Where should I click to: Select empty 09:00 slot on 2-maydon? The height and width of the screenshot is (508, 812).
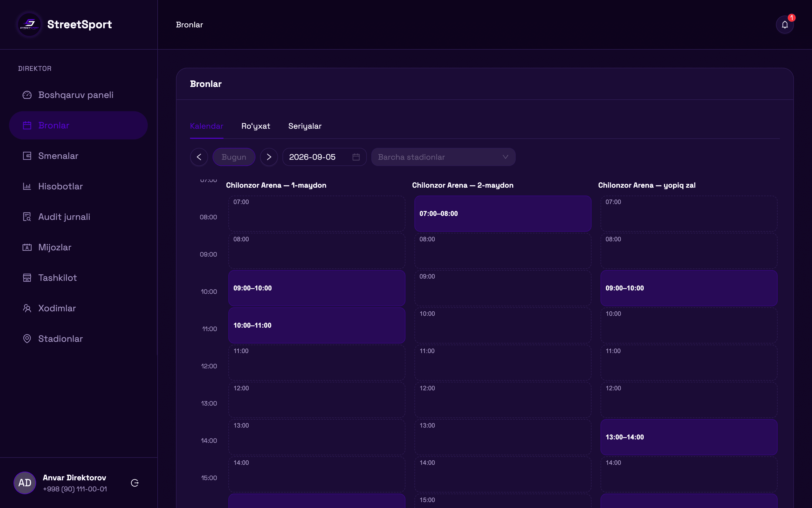click(503, 288)
